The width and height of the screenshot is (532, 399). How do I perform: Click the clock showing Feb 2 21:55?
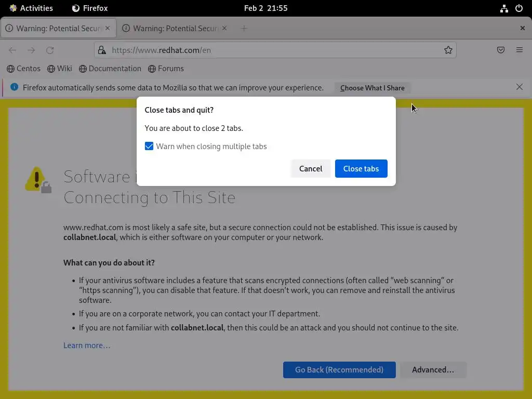[265, 8]
